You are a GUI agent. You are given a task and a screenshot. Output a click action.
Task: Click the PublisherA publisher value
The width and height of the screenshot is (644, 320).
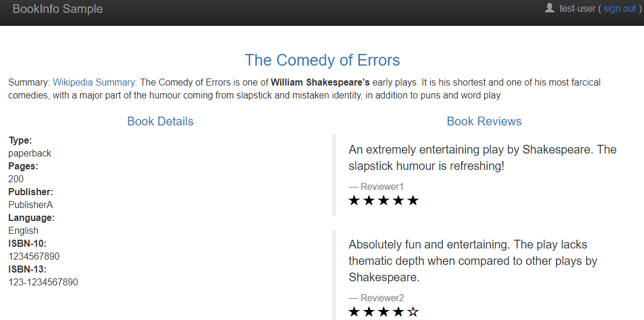[30, 205]
